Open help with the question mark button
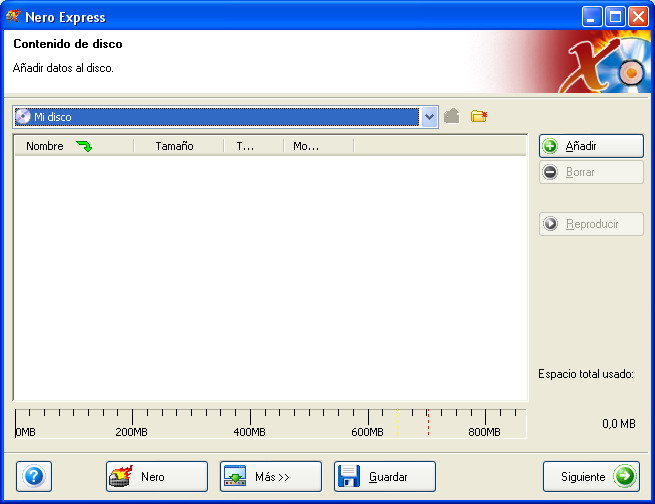The image size is (655, 504). click(34, 476)
